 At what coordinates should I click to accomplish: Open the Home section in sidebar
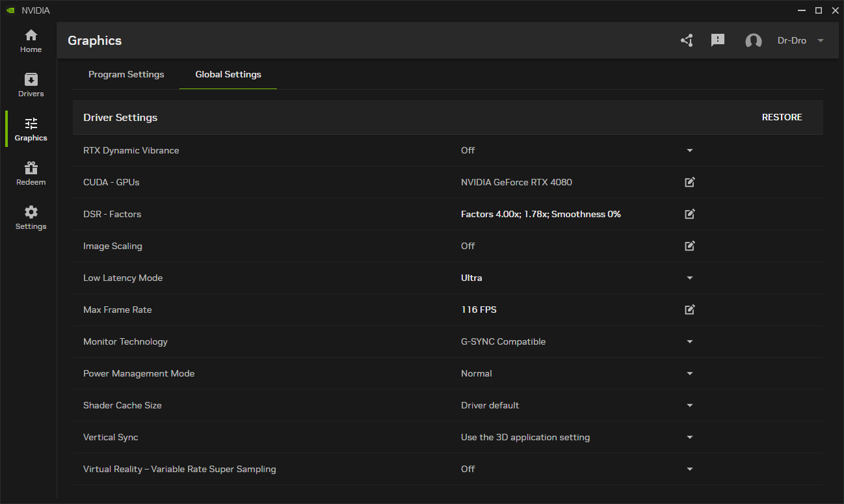31,41
